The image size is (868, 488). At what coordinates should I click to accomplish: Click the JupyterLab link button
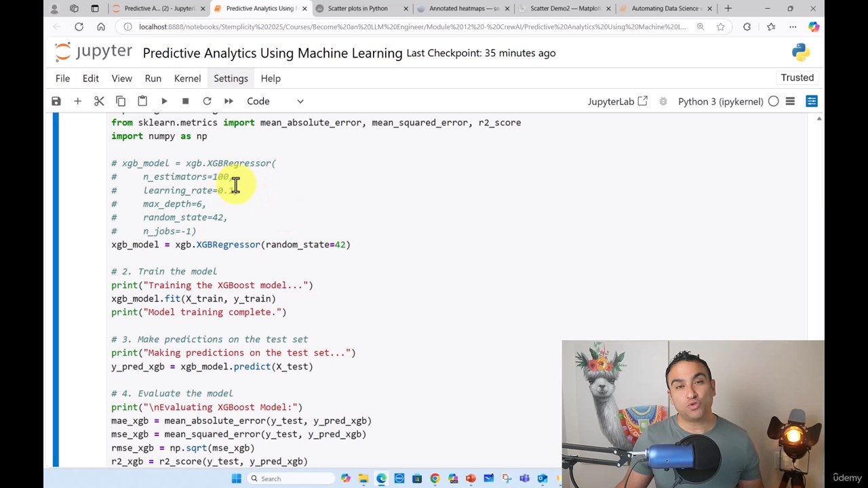[x=617, y=101]
